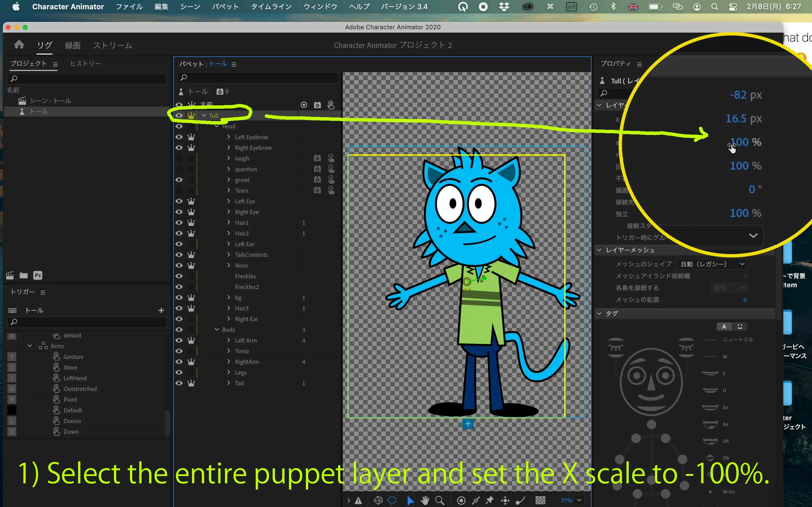812x507 pixels.
Task: Select the Wave trigger
Action: (x=70, y=368)
